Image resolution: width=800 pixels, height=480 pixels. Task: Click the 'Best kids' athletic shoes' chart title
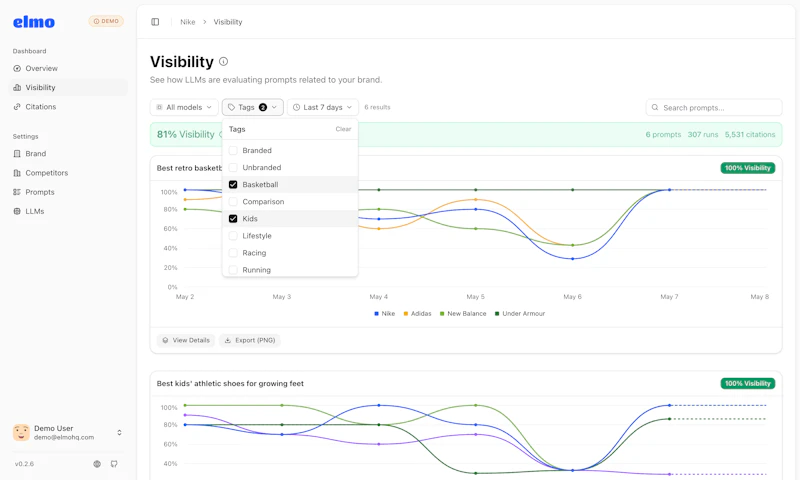[x=230, y=384]
